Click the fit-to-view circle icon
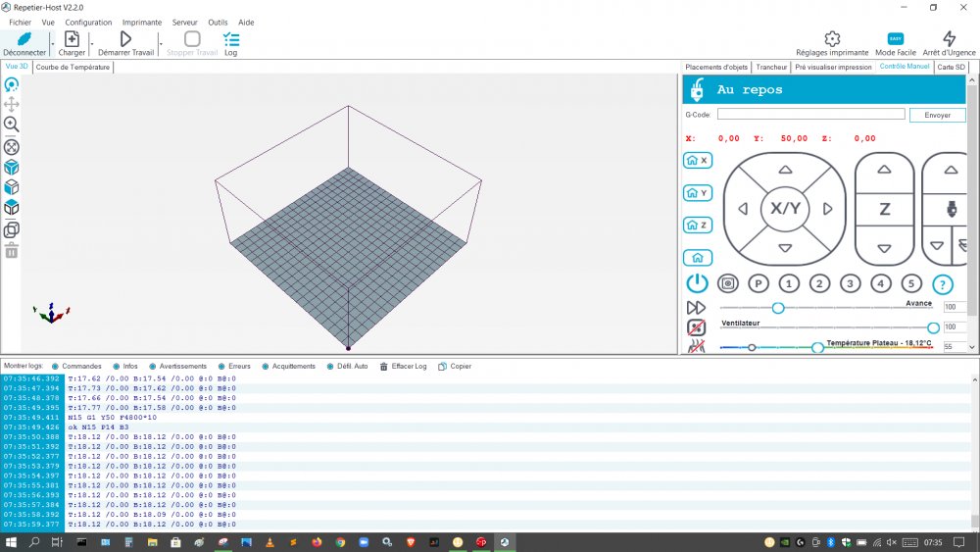Screen dimensions: 980x552 [11, 147]
